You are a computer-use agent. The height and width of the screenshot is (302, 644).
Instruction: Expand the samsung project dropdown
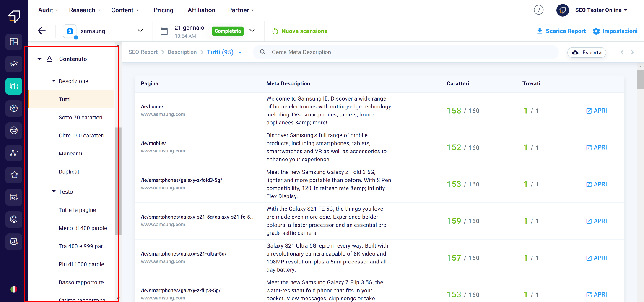pos(140,31)
